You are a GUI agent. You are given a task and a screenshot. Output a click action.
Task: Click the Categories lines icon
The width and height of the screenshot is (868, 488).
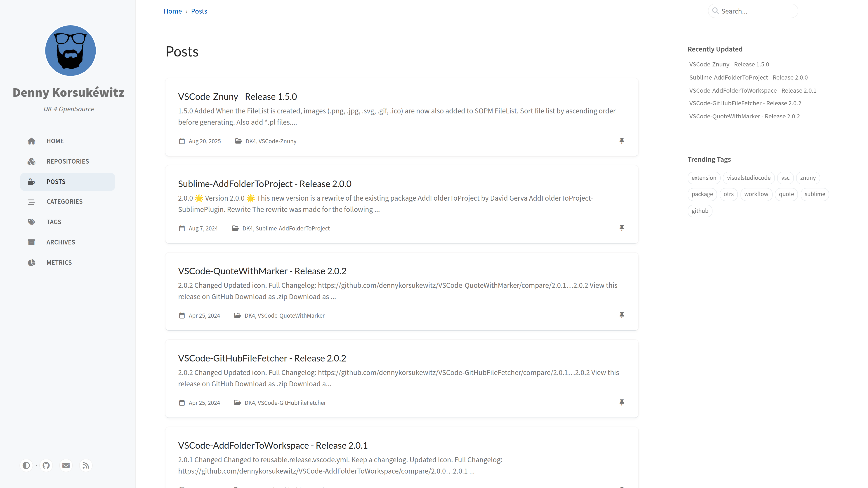coord(31,202)
